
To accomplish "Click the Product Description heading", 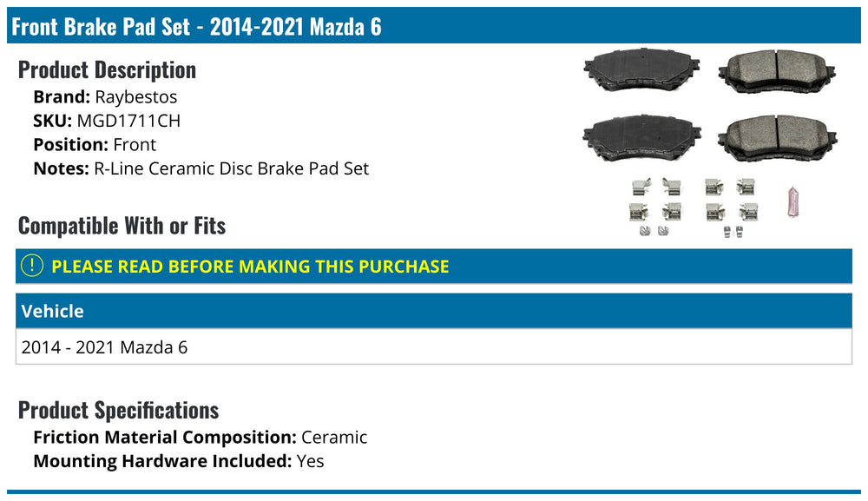I will [107, 69].
